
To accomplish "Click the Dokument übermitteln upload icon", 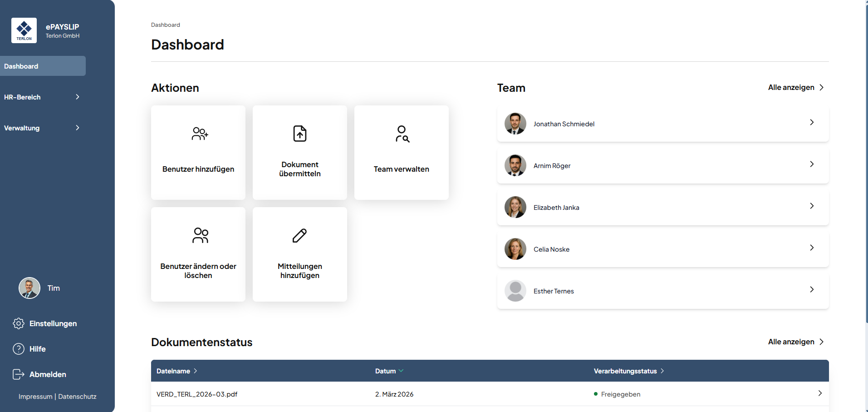I will (299, 134).
